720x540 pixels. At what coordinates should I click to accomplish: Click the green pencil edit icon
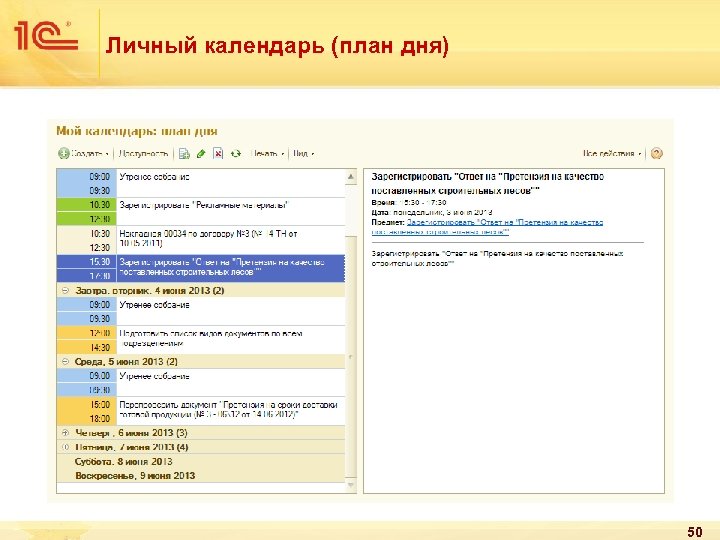(x=201, y=154)
